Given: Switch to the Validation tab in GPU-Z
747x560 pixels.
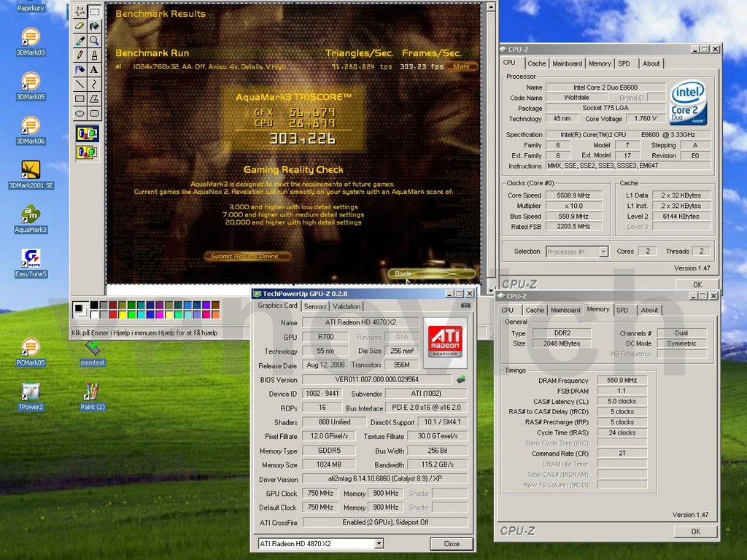Looking at the screenshot, I should pos(347,307).
